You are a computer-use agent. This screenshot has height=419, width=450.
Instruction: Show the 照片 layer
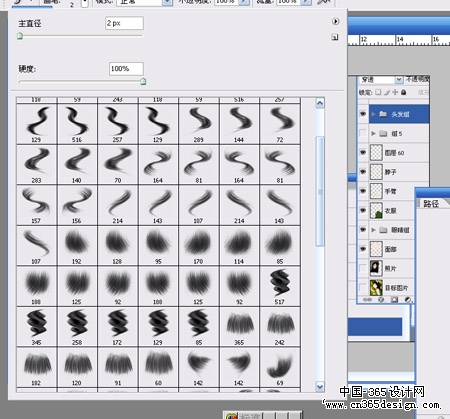pyautogui.click(x=363, y=268)
